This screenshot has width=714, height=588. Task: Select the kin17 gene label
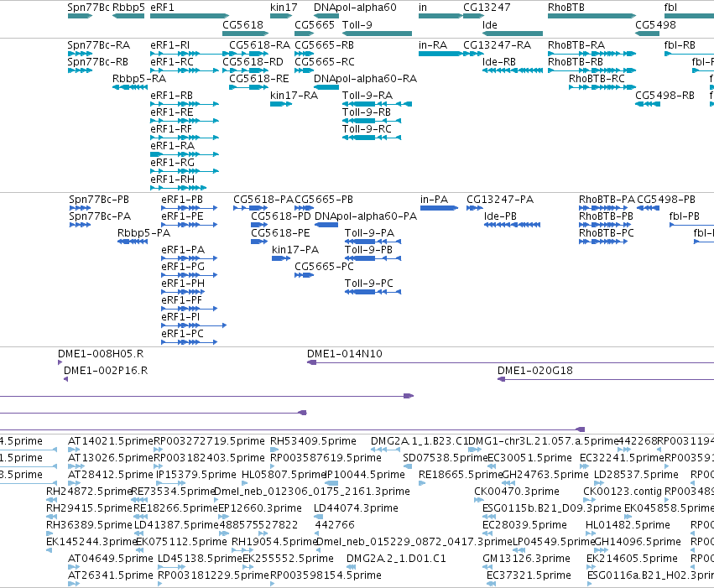(284, 8)
